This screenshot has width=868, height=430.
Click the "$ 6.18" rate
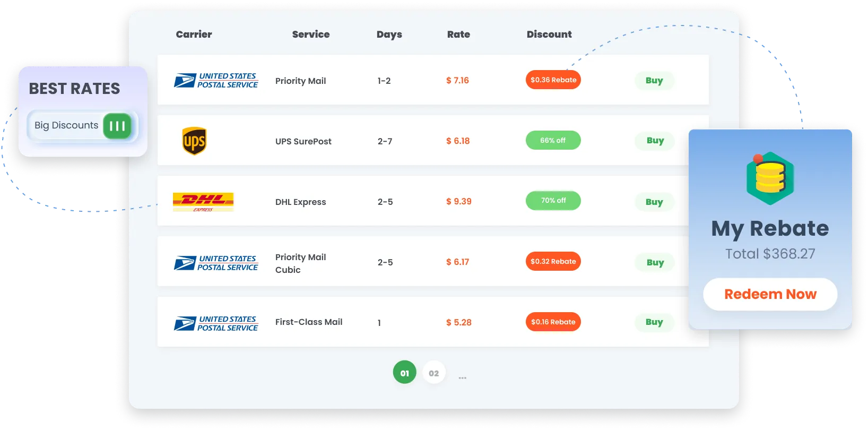click(458, 141)
